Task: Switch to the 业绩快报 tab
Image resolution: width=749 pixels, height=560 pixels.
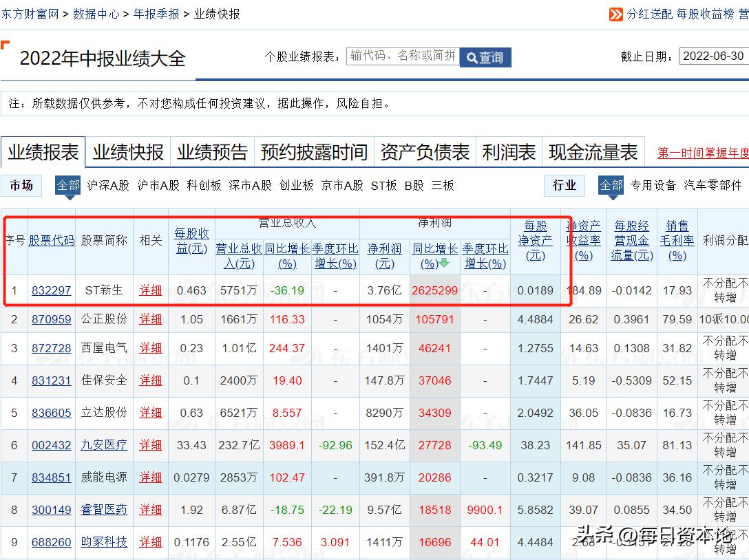Action: pos(127,151)
